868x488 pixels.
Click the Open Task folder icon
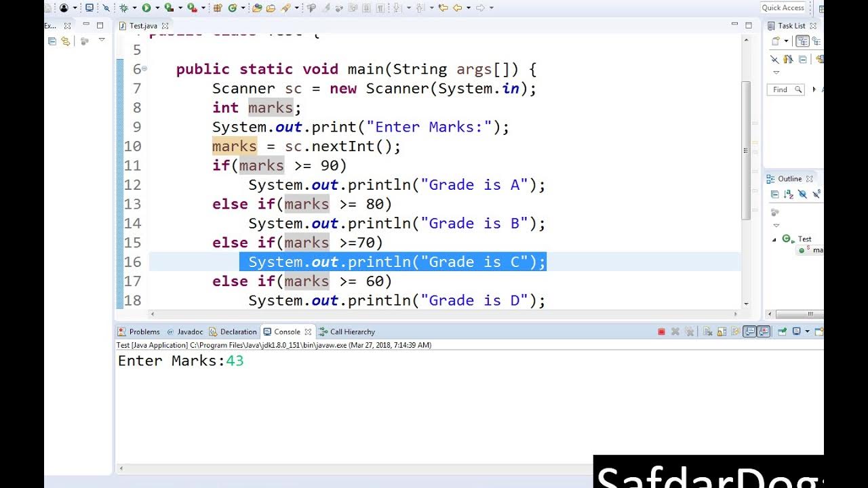click(x=271, y=8)
